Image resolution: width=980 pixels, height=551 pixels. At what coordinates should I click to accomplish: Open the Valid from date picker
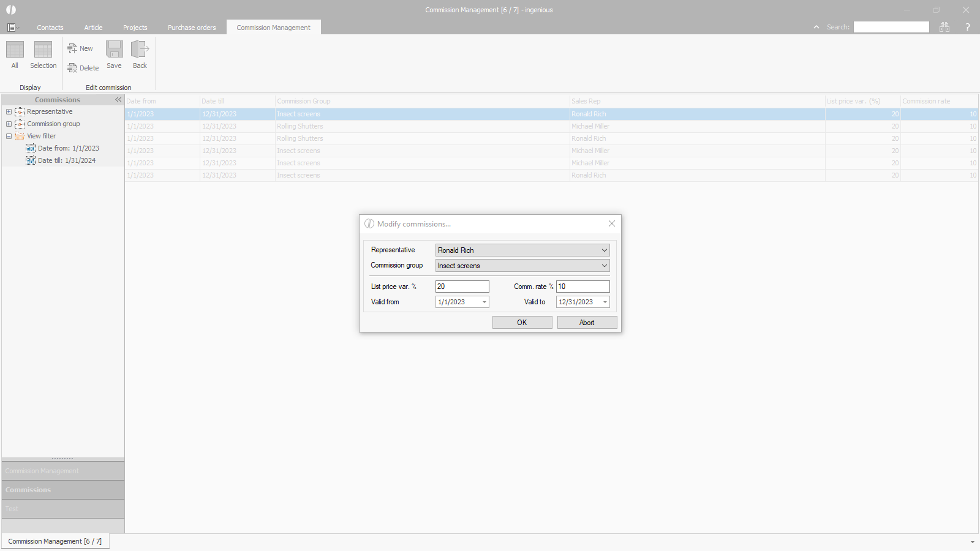pos(484,302)
